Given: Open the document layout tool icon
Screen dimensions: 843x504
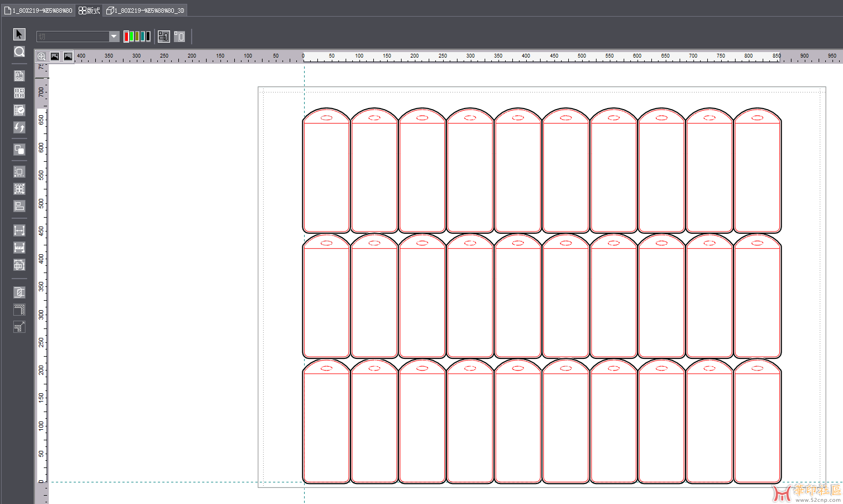Looking at the screenshot, I should click(x=19, y=76).
